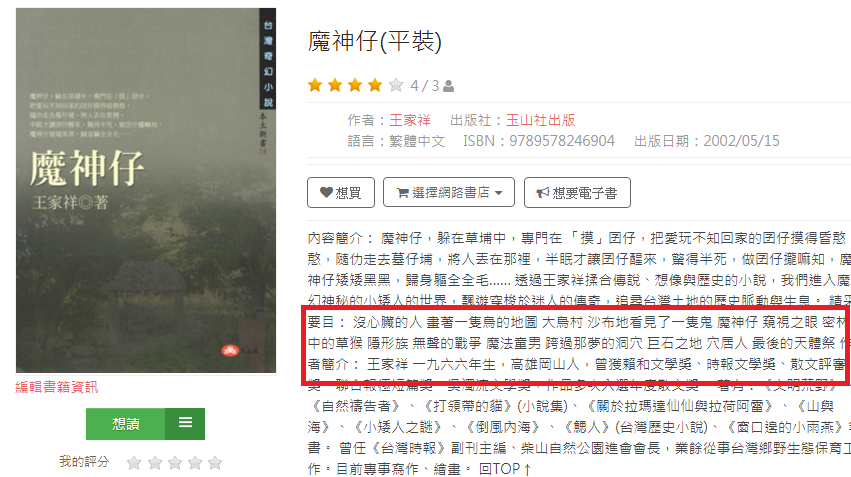Click the first gold star of average rating
The height and width of the screenshot is (477, 851).
(x=315, y=85)
